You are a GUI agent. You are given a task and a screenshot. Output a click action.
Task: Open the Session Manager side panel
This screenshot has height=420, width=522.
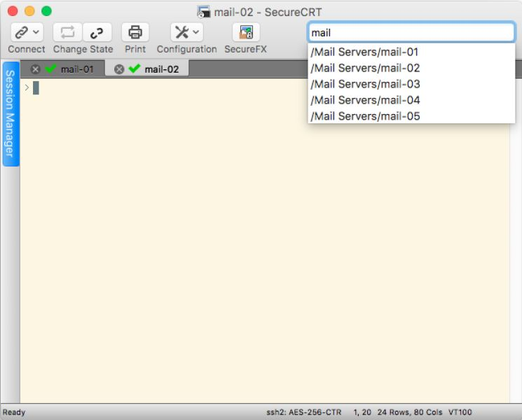point(11,113)
